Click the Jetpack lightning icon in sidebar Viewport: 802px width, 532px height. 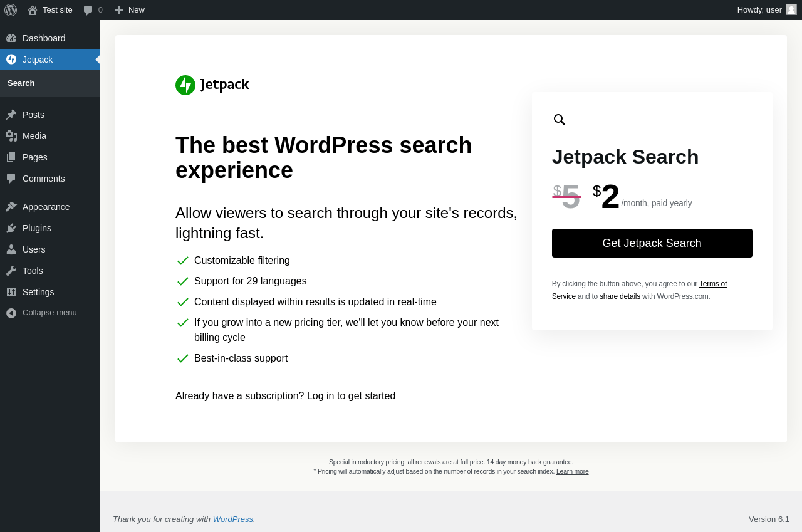11,60
